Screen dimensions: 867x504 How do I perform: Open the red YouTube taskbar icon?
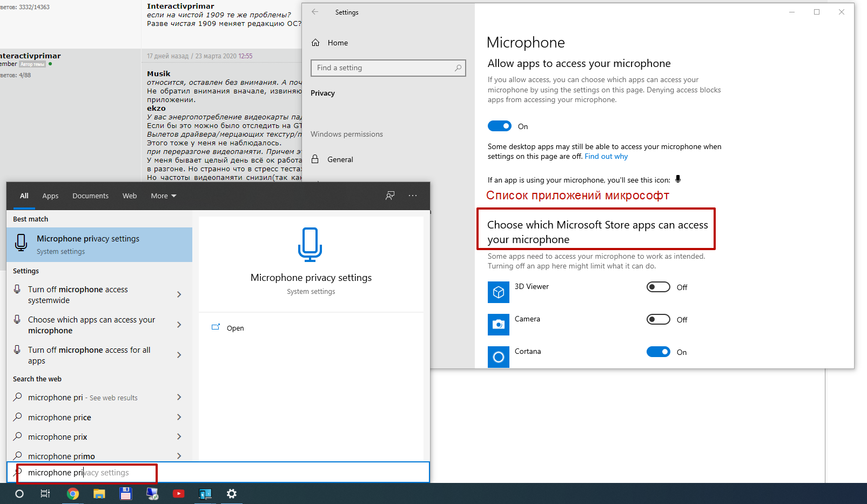(x=179, y=494)
